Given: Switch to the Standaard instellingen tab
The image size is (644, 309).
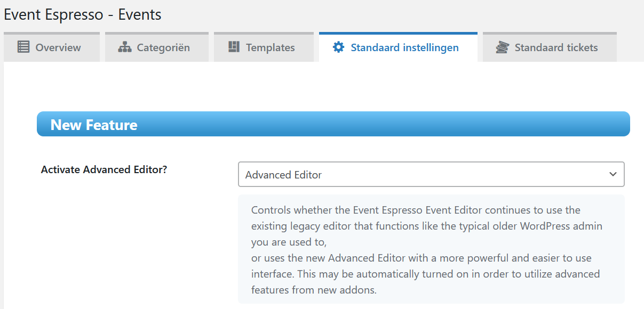Looking at the screenshot, I should tap(398, 47).
